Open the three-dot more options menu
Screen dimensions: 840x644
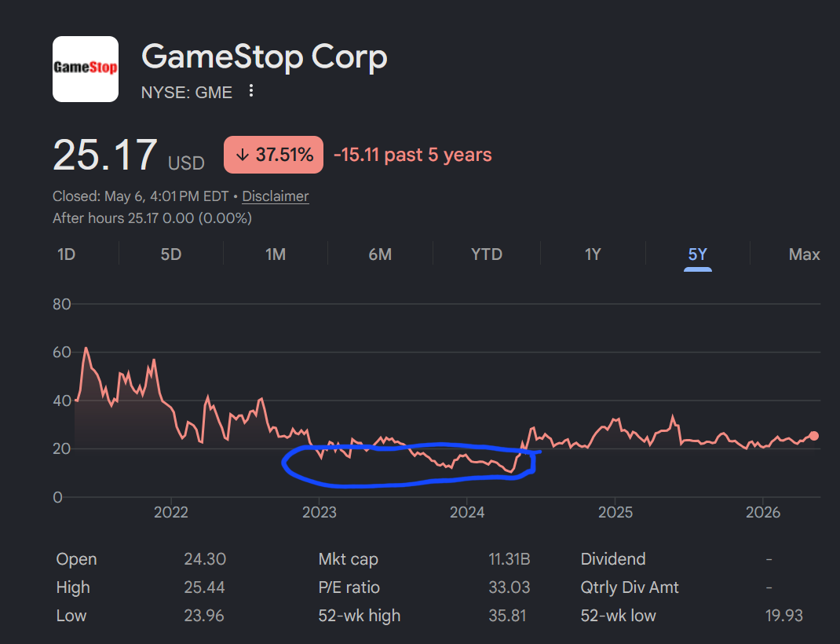click(x=250, y=91)
